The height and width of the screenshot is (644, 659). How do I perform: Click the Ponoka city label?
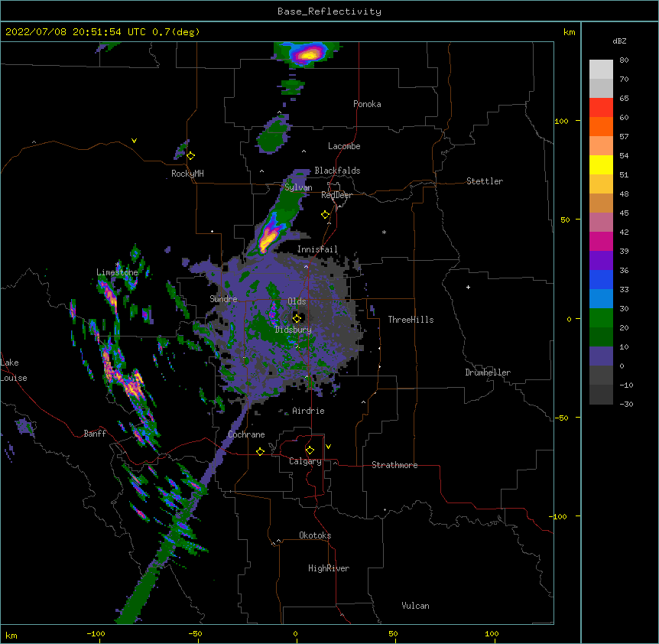[x=367, y=104]
